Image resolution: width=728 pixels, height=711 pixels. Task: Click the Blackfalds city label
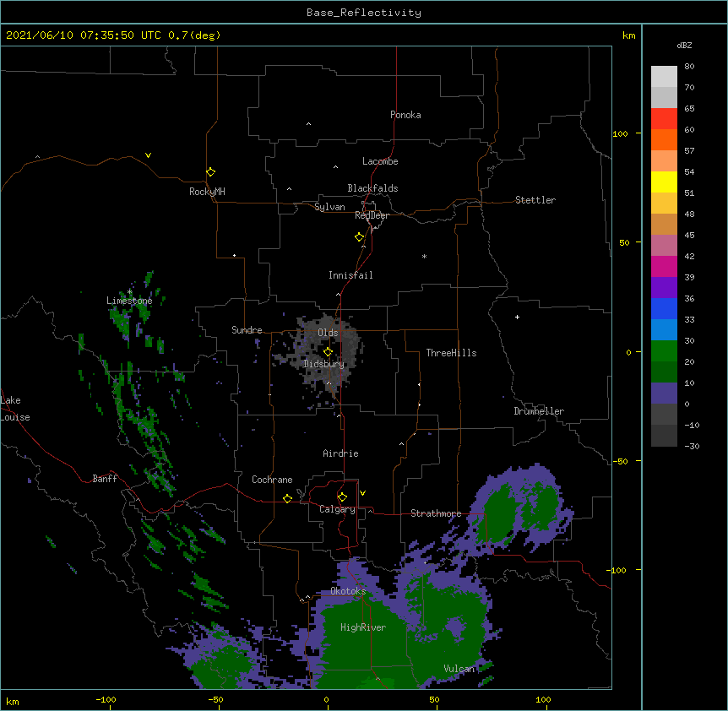pos(372,188)
